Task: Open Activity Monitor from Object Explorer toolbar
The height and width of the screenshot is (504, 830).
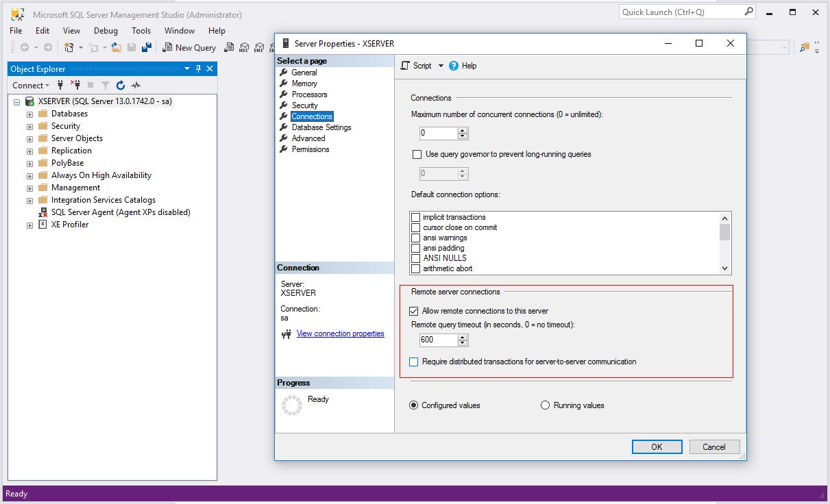Action: [136, 85]
